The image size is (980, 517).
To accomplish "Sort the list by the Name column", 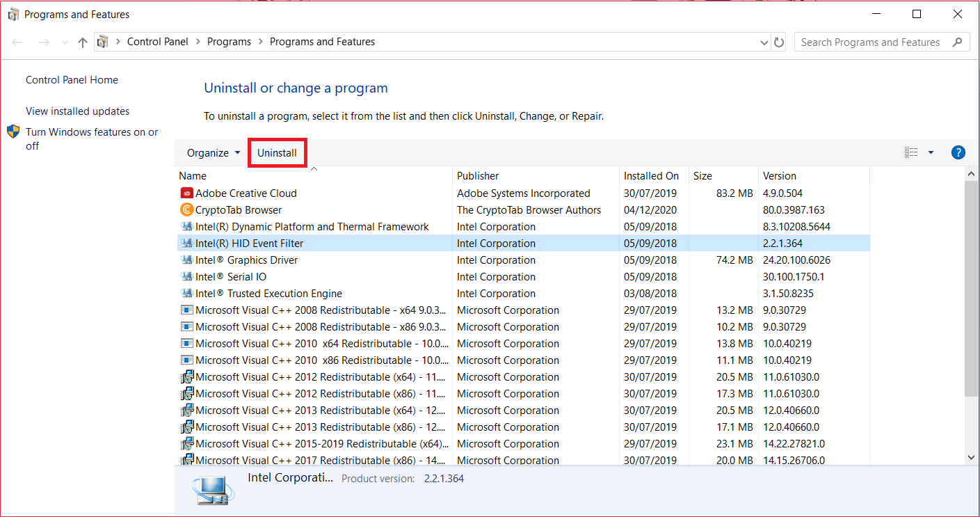I will (x=314, y=176).
